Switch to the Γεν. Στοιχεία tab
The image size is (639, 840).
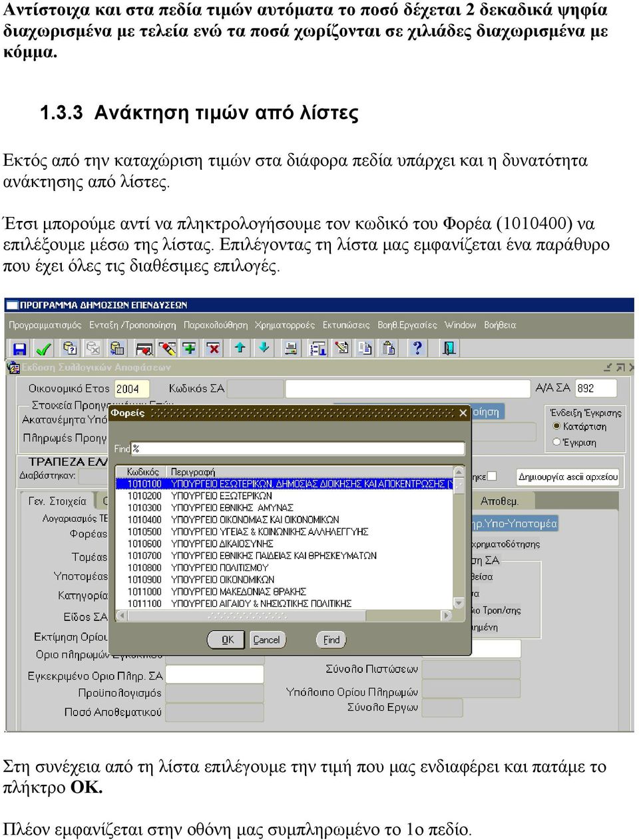[x=57, y=501]
